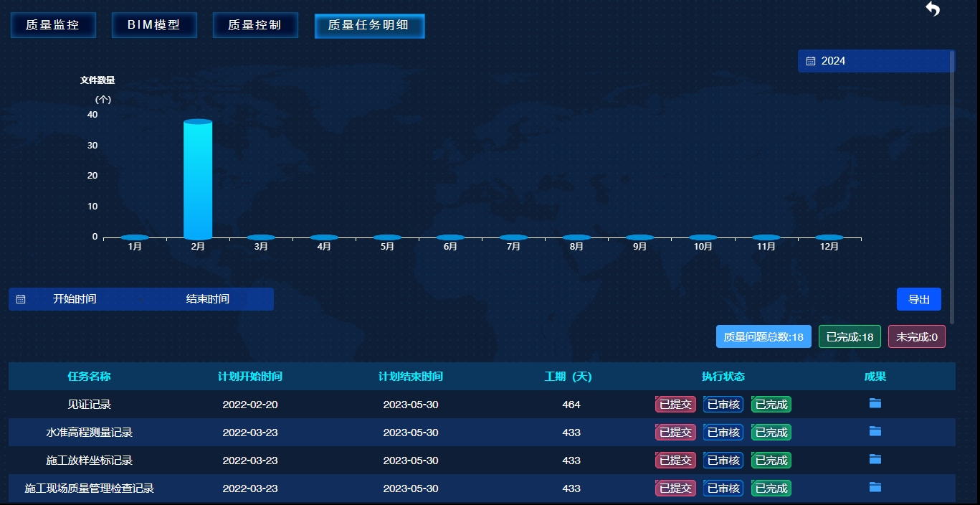The height and width of the screenshot is (505, 980).
Task: Click the back arrow icon at top right
Action: (x=932, y=9)
